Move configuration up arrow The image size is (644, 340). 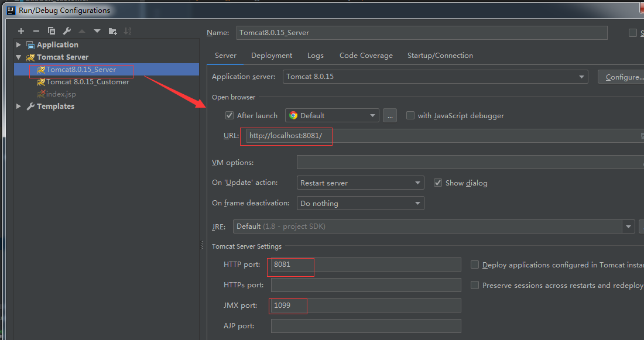coord(82,31)
